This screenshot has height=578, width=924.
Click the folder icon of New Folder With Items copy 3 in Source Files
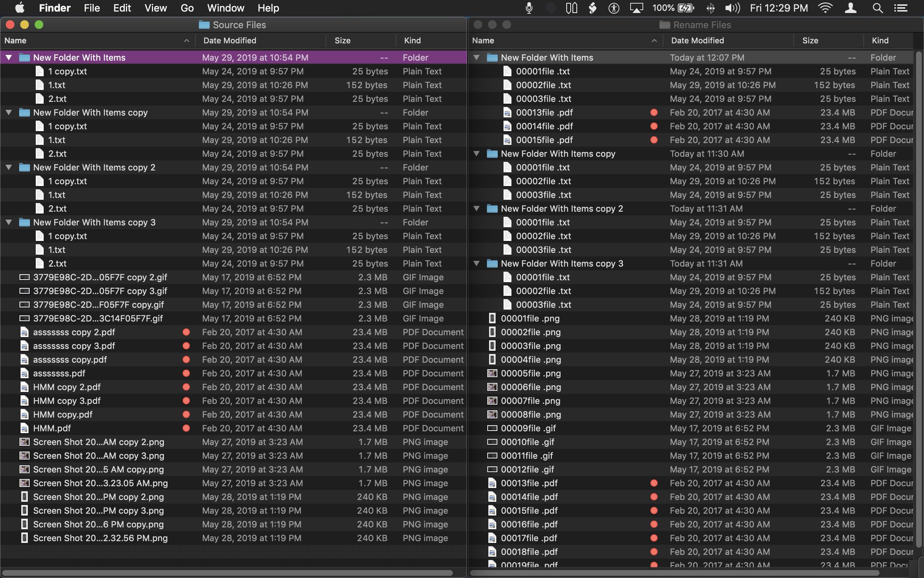coord(25,222)
